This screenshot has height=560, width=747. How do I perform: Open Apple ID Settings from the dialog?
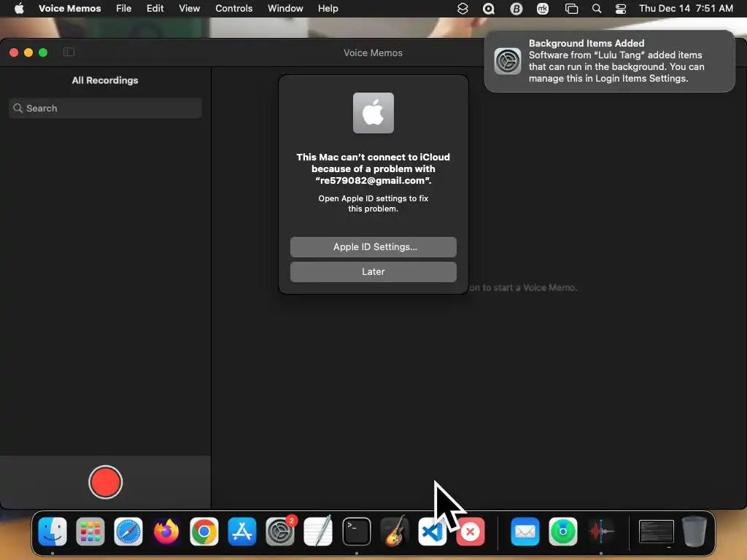pyautogui.click(x=373, y=246)
